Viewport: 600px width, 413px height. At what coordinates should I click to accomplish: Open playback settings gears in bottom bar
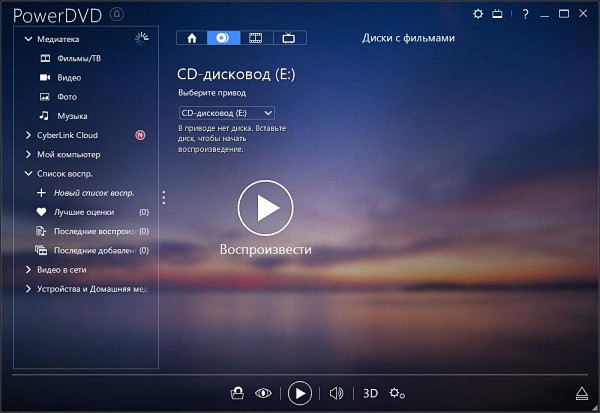pyautogui.click(x=397, y=393)
